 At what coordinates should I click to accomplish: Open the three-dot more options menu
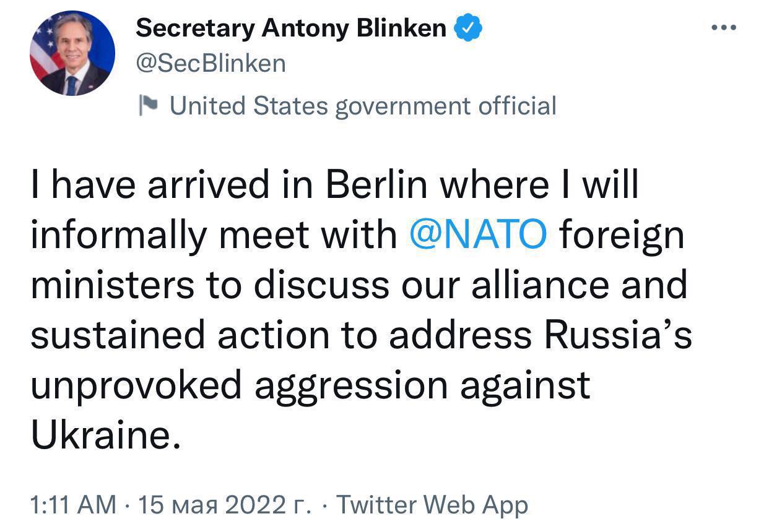click(x=724, y=28)
